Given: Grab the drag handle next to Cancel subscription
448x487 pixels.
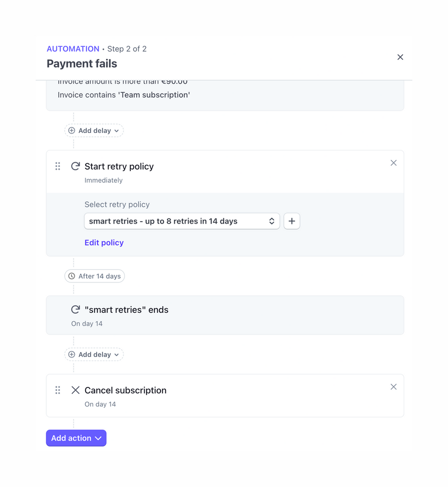Looking at the screenshot, I should click(58, 390).
